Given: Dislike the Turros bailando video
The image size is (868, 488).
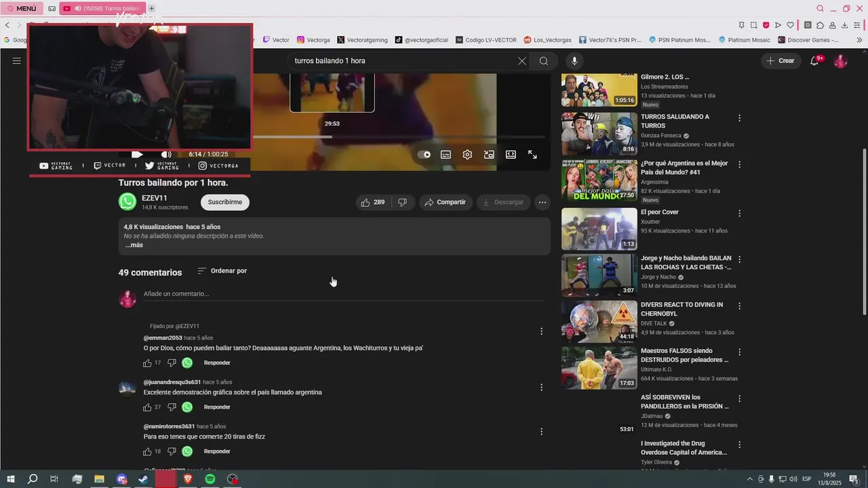Looking at the screenshot, I should 403,202.
